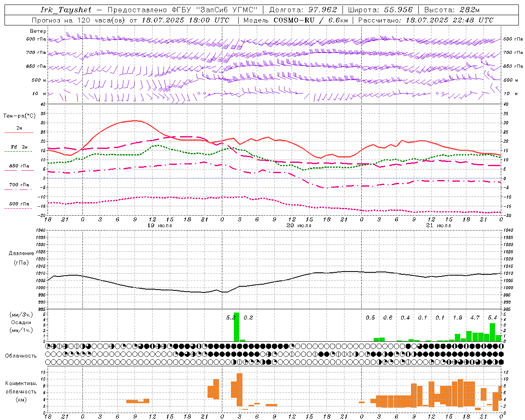
Task: Click the 0.5 precipitation value
Action: click(x=370, y=317)
